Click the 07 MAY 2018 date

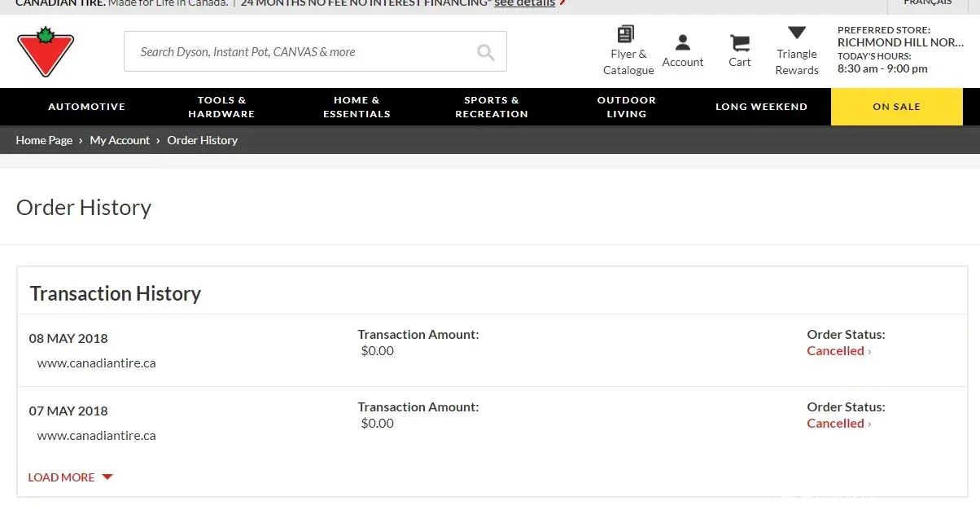68,411
